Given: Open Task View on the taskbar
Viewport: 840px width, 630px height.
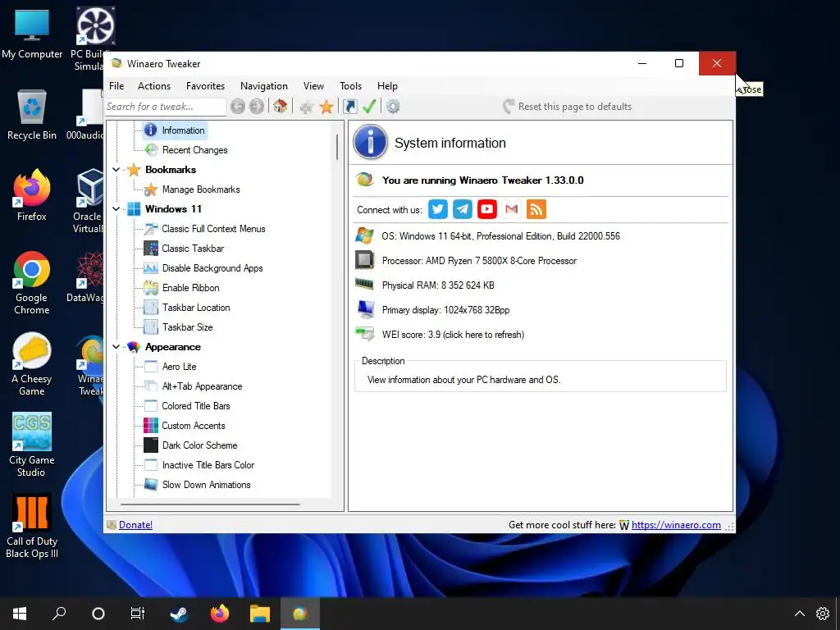Looking at the screenshot, I should pyautogui.click(x=138, y=614).
